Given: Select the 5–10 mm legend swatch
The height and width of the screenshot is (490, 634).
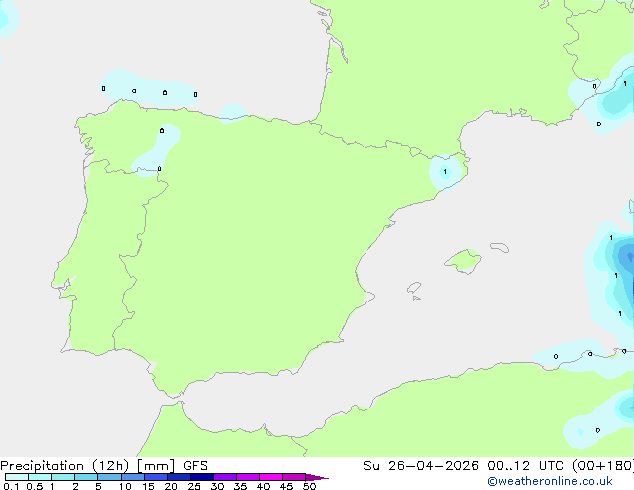Looking at the screenshot, I should coord(109,477).
